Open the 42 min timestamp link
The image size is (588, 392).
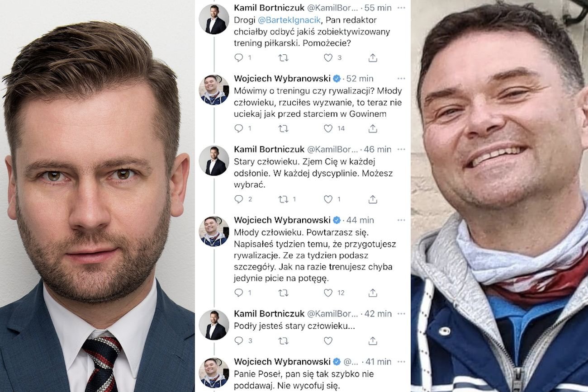(x=378, y=314)
